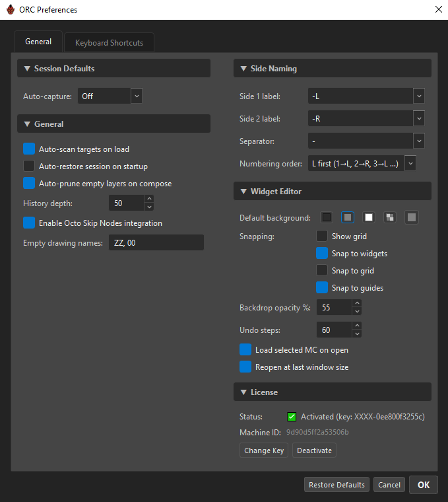Click the Activated key text XXXX-0ee800f3255c

pyautogui.click(x=389, y=417)
